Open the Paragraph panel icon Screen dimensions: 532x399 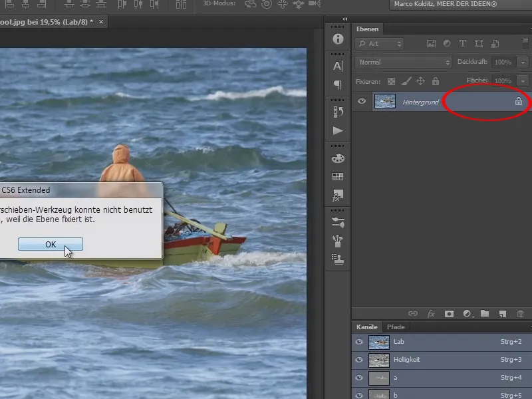[x=338, y=84]
